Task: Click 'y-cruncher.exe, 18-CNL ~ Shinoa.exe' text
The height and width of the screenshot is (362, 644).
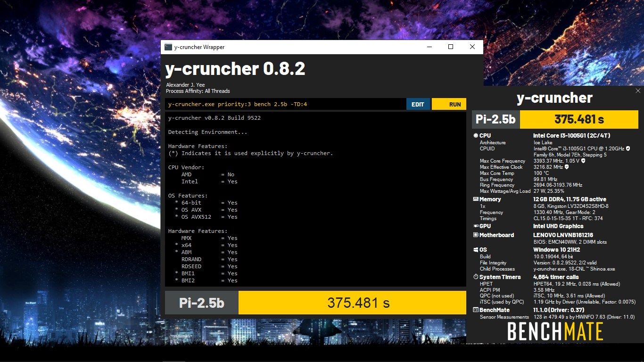Action: click(575, 269)
